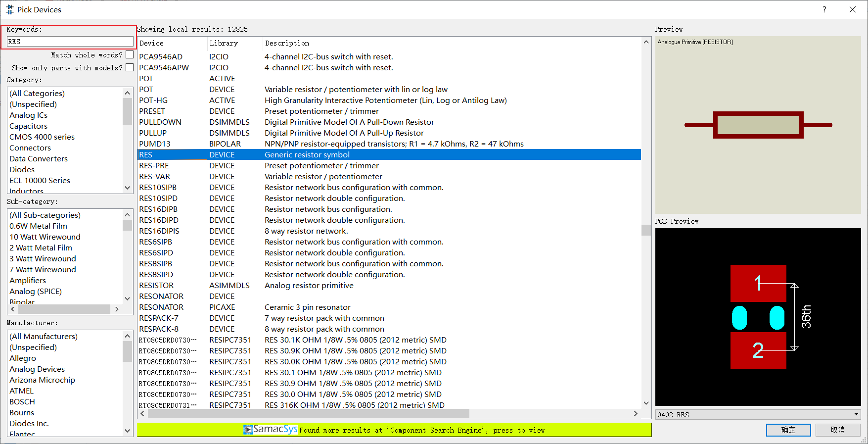Screen dimensions: 868x444
Task: Click Sub-category horizontal scroll-right arrow
Action: (x=117, y=309)
